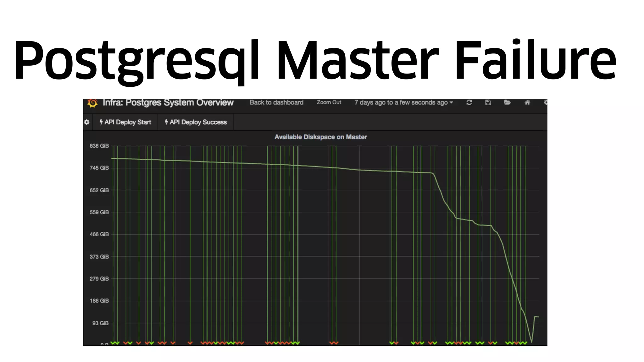Open the time range picker dropdown

[x=403, y=102]
